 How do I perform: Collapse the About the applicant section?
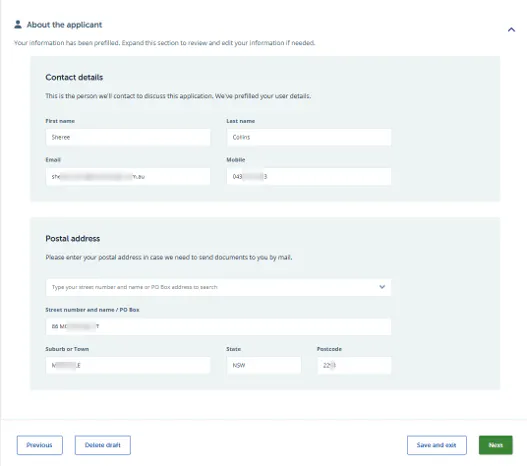coord(511,30)
